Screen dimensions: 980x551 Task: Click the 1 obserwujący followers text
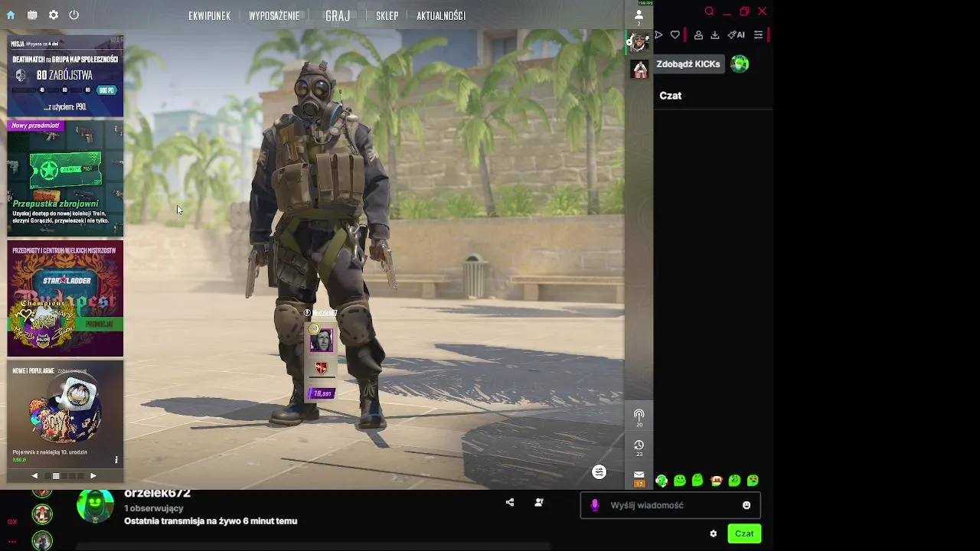(x=154, y=508)
